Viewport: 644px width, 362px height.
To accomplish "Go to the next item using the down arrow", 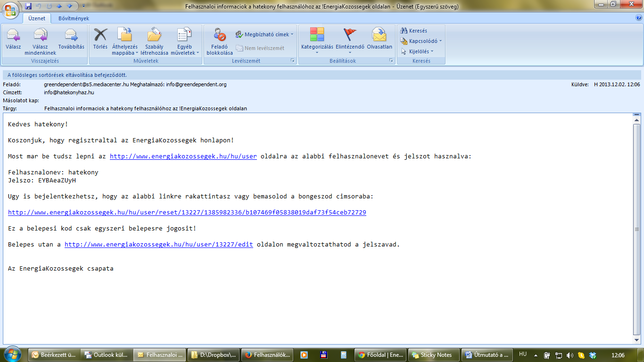I will pos(70,6).
